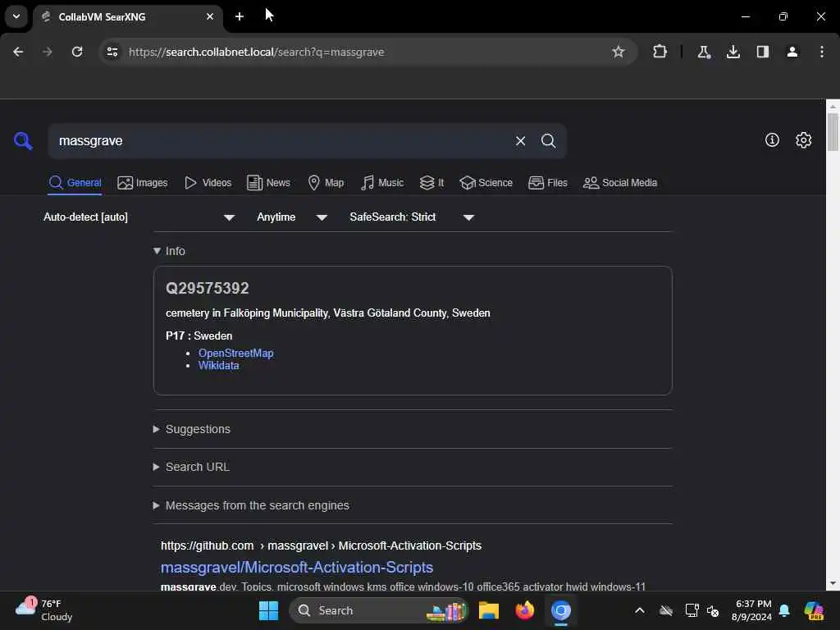Switch to the It category
The height and width of the screenshot is (630, 840).
pos(431,183)
